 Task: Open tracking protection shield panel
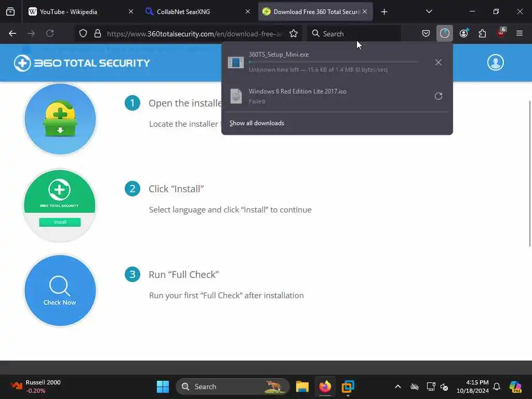83,34
